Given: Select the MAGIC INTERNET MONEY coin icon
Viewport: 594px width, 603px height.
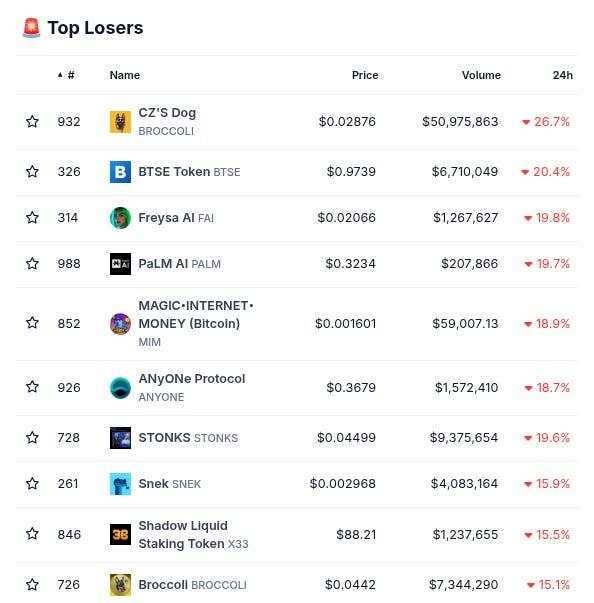Looking at the screenshot, I should (x=120, y=324).
